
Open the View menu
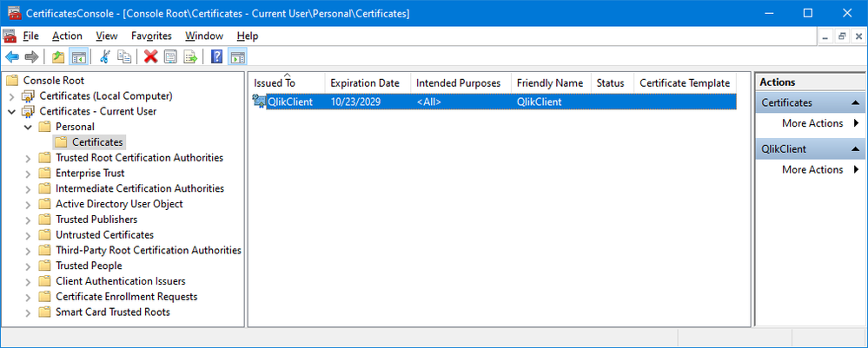[107, 36]
